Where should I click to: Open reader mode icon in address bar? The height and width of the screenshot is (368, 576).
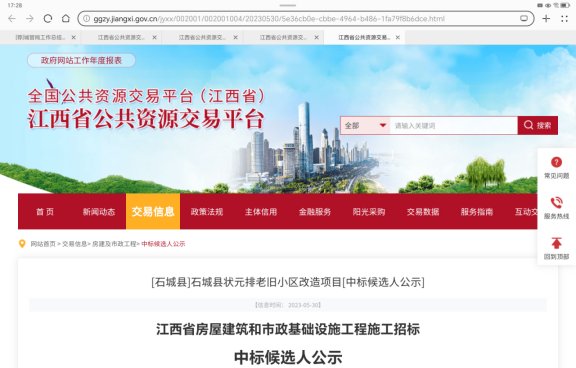pos(524,18)
